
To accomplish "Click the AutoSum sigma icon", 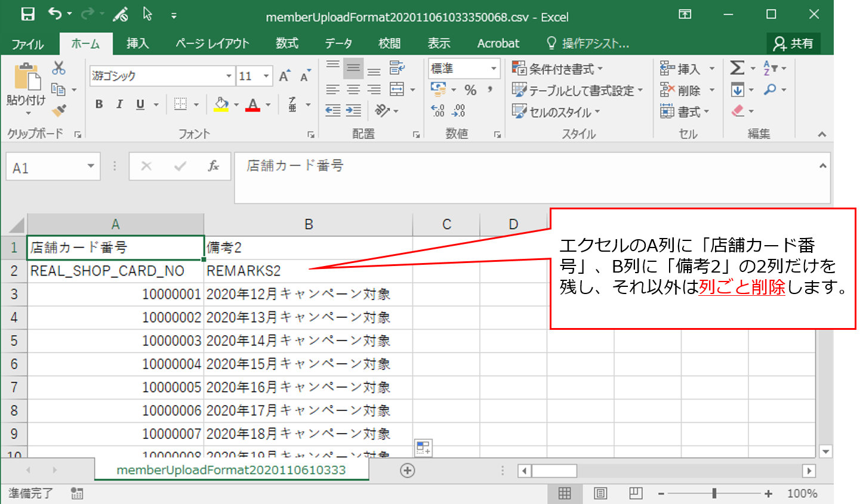I will tap(737, 68).
